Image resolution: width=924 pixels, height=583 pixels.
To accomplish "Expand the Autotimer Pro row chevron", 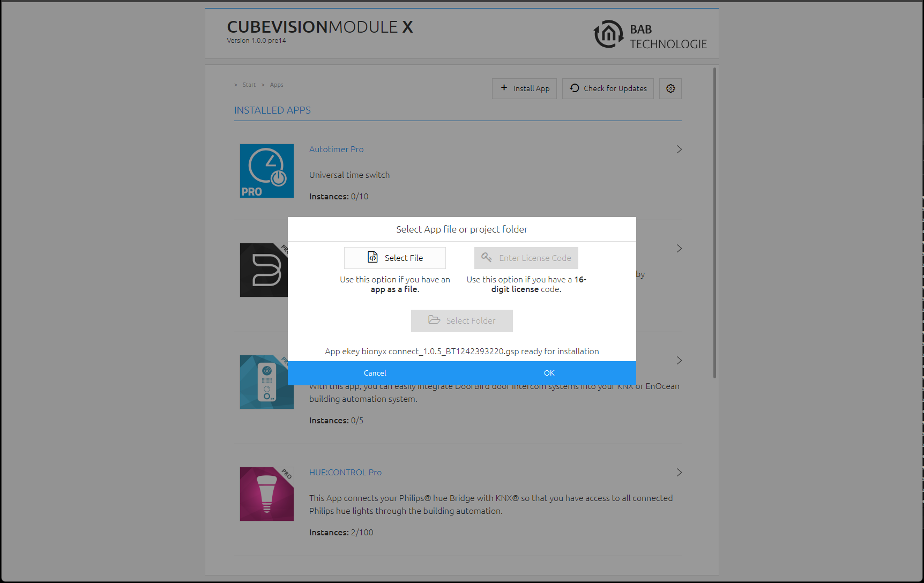I will pyautogui.click(x=679, y=150).
